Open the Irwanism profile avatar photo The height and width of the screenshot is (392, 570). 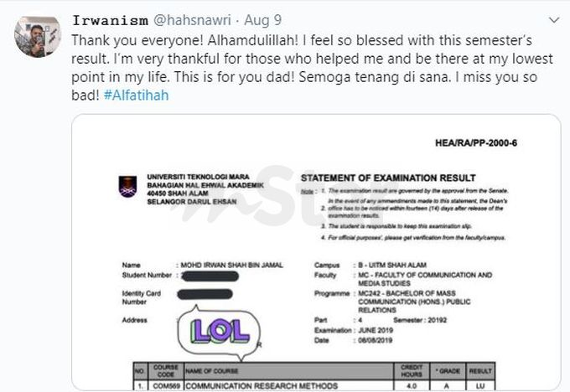(38, 36)
